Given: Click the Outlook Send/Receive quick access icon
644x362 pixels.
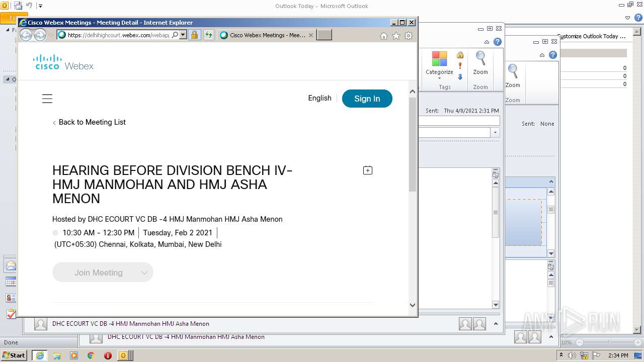Looking at the screenshot, I should pyautogui.click(x=18, y=6).
